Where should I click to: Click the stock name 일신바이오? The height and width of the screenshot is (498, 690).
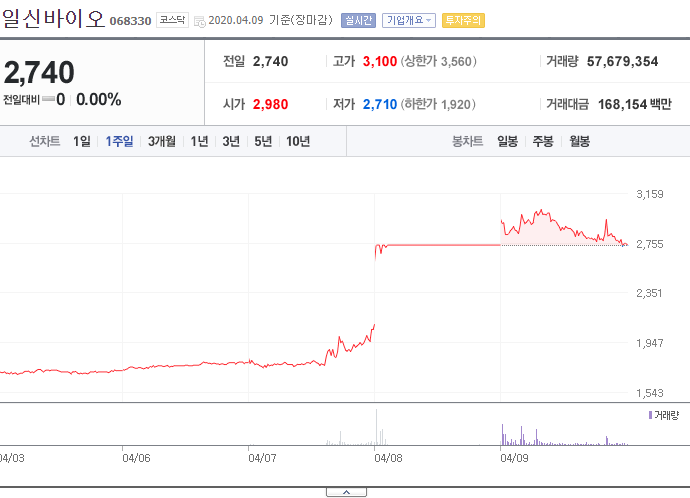tap(53, 19)
